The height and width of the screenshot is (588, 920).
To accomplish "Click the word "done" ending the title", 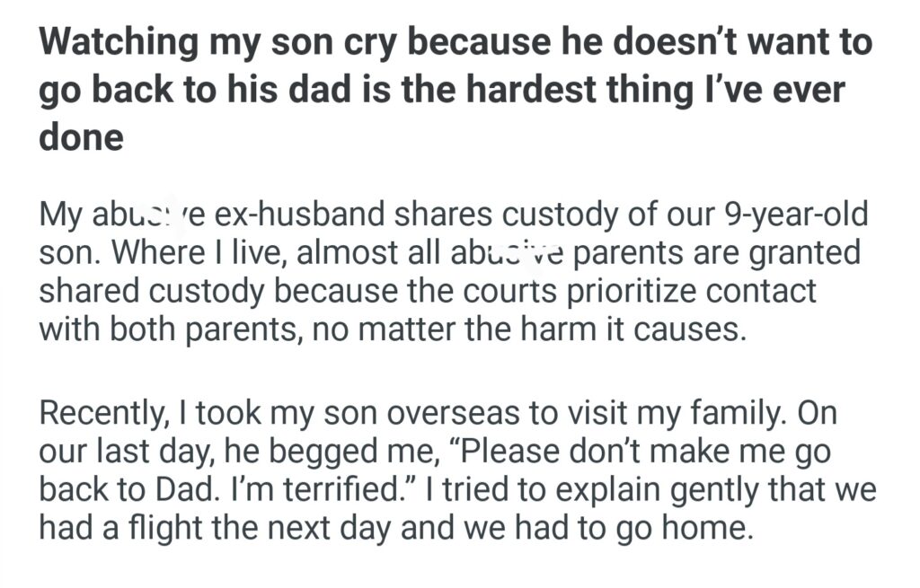I will click(81, 138).
